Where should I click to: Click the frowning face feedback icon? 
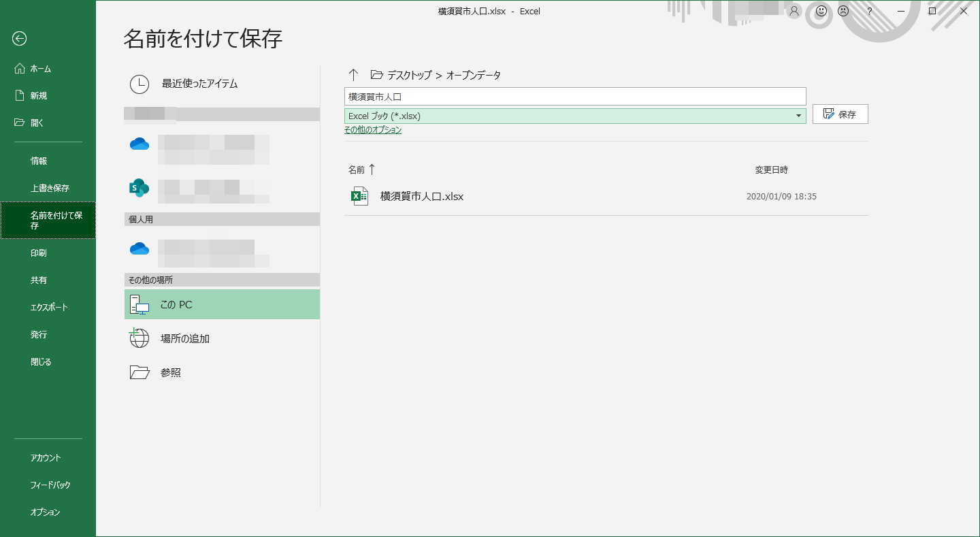(843, 11)
